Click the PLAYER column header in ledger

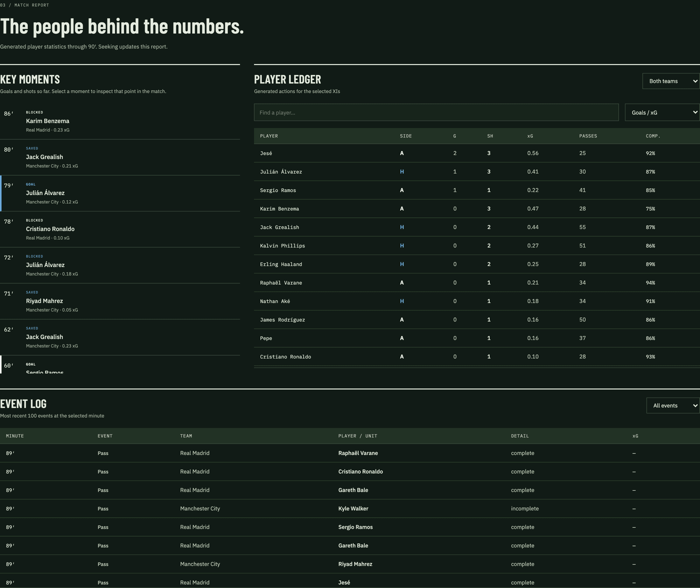point(269,136)
